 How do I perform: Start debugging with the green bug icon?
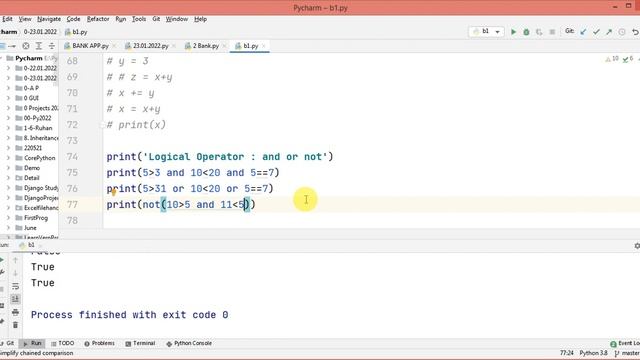(527, 32)
